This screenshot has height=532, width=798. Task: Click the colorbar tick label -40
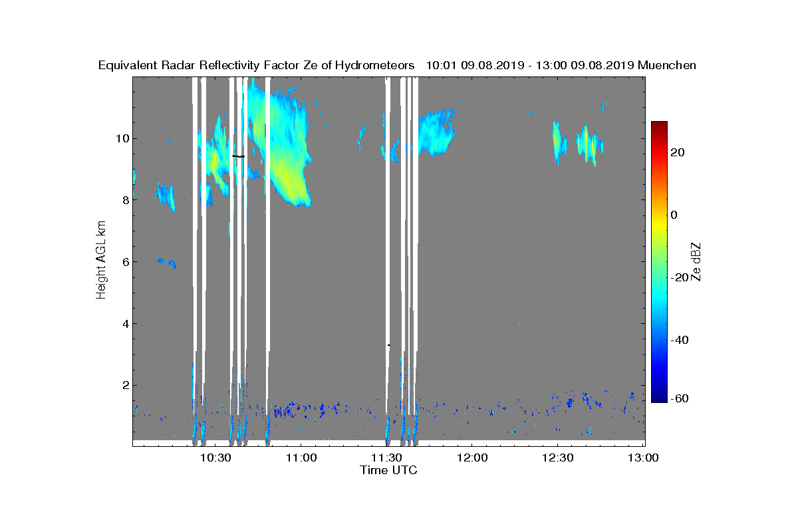680,340
